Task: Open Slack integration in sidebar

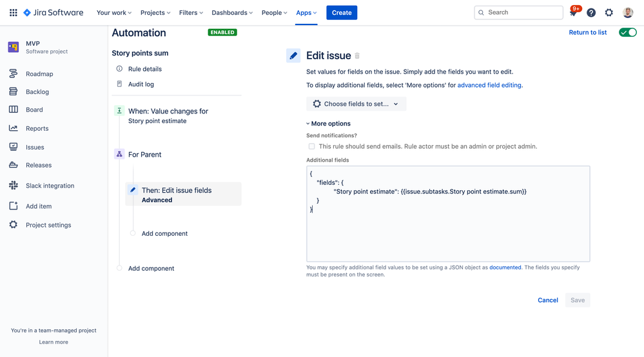Action: click(x=50, y=186)
